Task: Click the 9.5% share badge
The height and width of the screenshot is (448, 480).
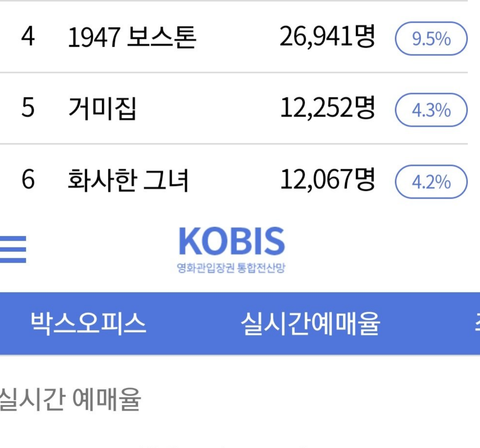Action: 431,39
